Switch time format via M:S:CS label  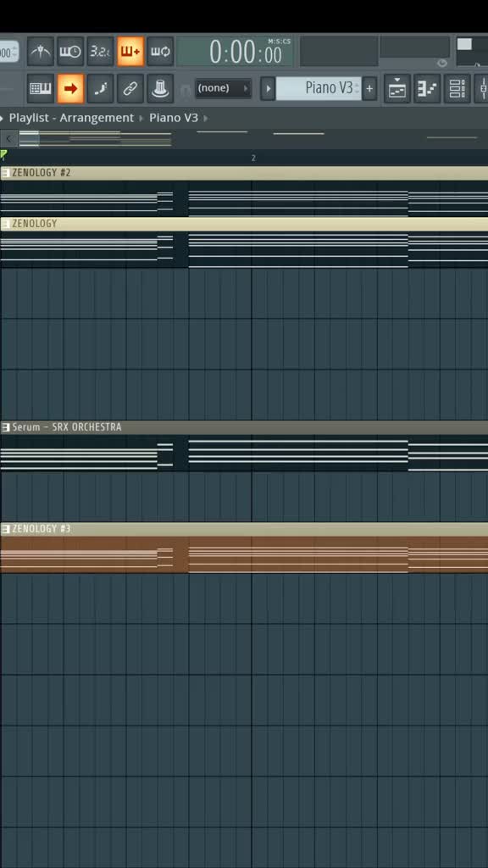click(279, 42)
